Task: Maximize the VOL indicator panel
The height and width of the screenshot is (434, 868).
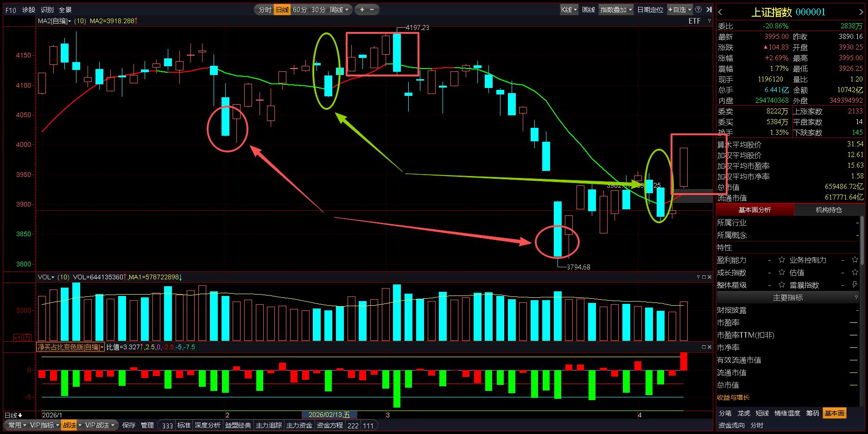Action: (x=703, y=277)
